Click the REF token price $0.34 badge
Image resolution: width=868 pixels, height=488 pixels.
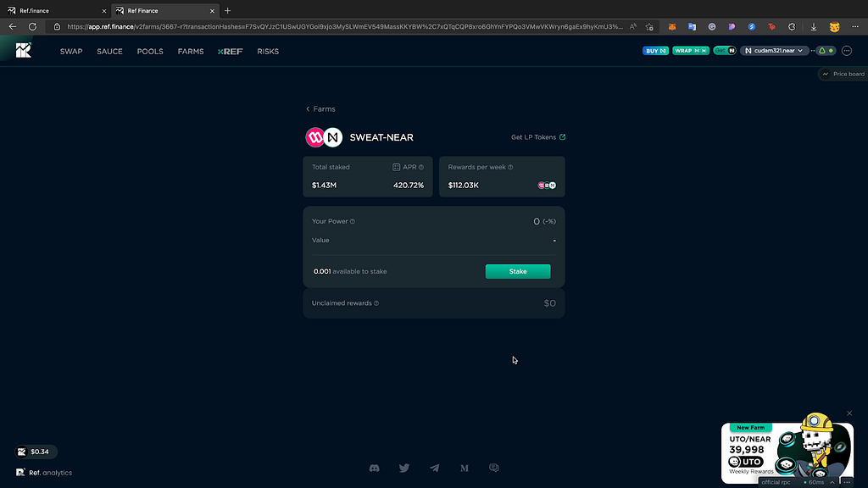[36, 452]
